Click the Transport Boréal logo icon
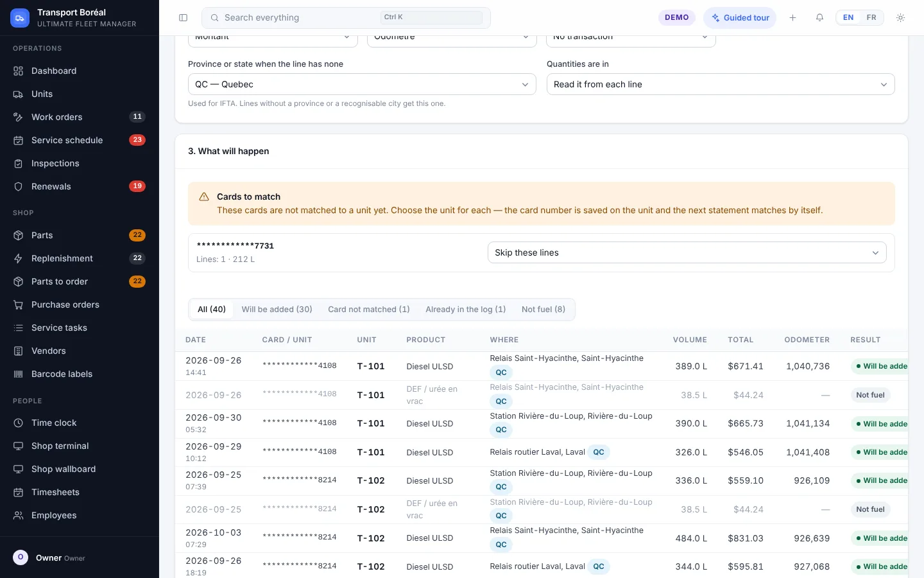This screenshot has height=578, width=924. pyautogui.click(x=20, y=18)
